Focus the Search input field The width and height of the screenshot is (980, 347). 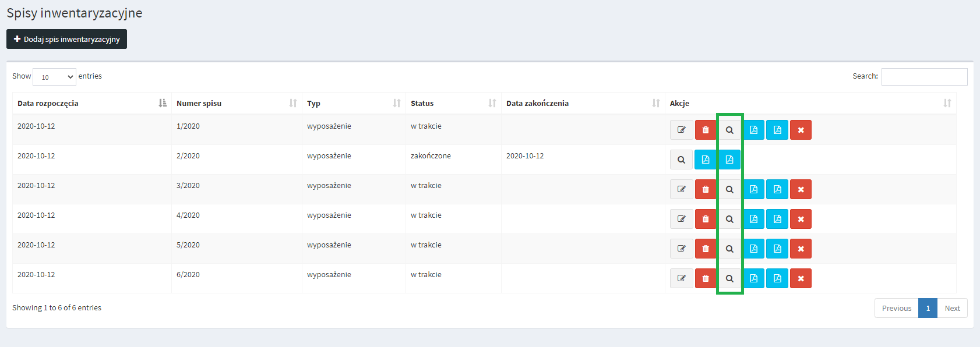(924, 77)
